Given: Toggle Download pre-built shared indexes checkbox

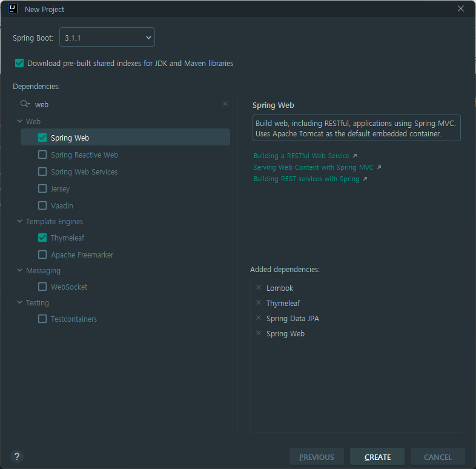Looking at the screenshot, I should (x=19, y=63).
